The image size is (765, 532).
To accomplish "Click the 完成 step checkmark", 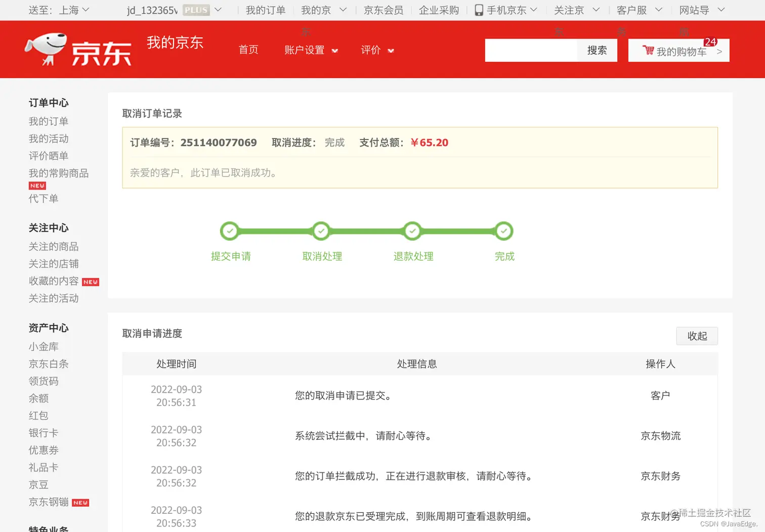I will point(504,231).
